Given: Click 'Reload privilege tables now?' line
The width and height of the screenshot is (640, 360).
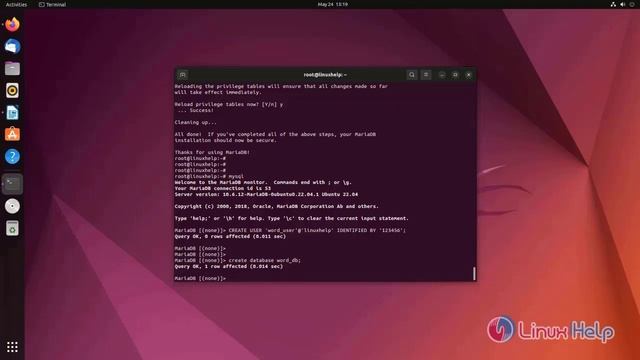Looking at the screenshot, I should pos(229,104).
